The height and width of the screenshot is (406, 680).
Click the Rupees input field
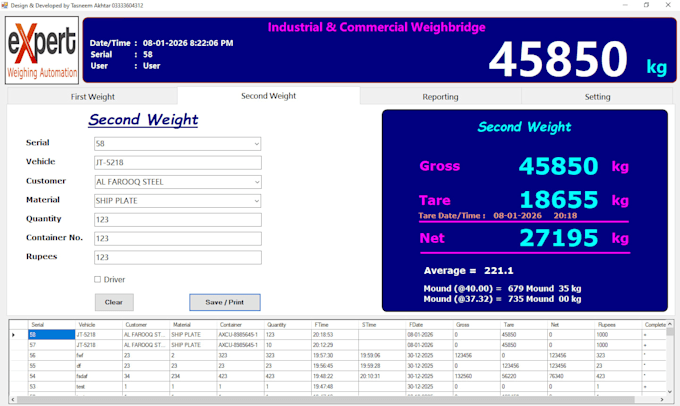[x=178, y=257]
